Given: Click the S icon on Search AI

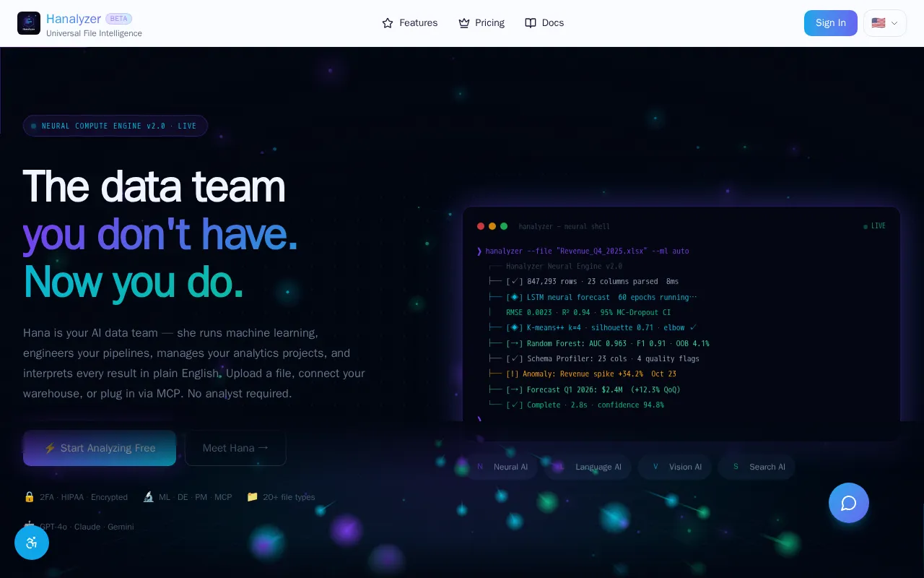Looking at the screenshot, I should pyautogui.click(x=736, y=467).
